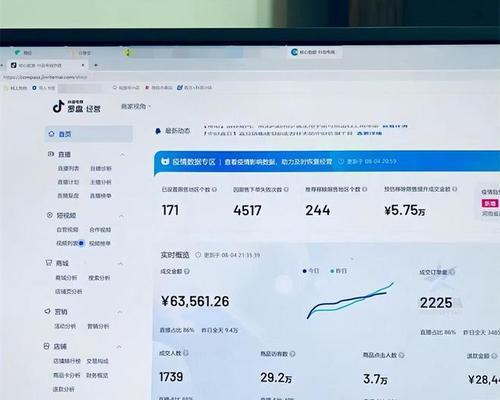
Task: Open 自营视频 in sidebar
Action: coord(67,229)
